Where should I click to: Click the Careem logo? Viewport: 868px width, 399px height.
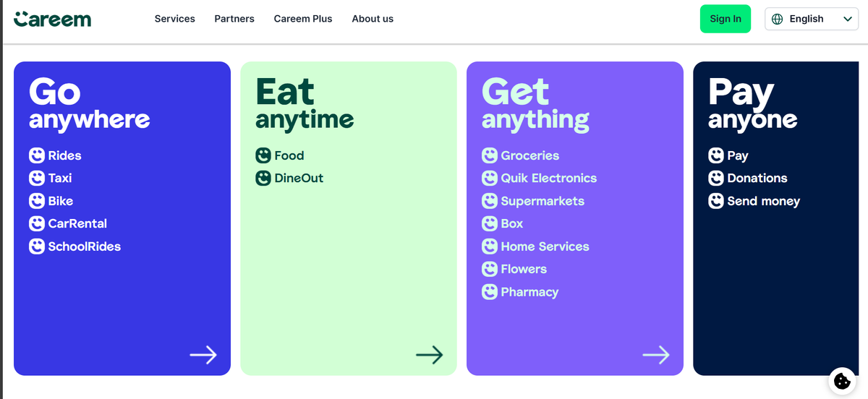53,19
